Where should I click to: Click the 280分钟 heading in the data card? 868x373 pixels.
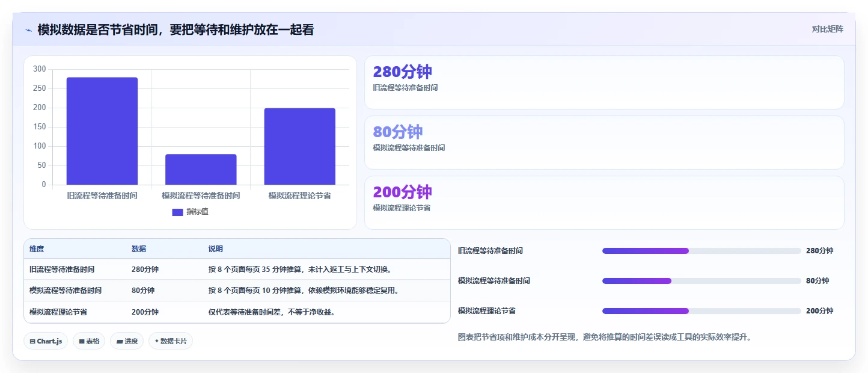click(x=402, y=72)
